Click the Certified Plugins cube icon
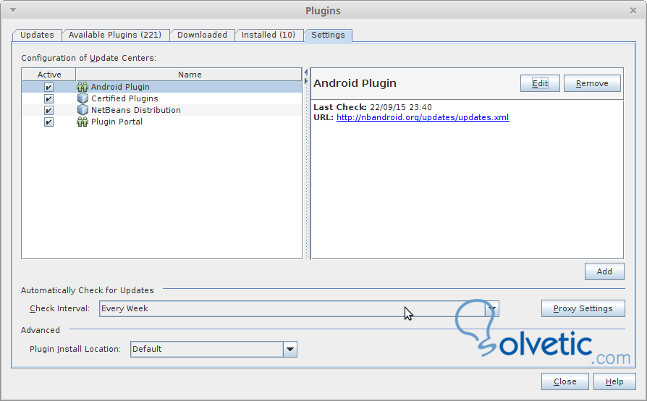 (x=83, y=99)
